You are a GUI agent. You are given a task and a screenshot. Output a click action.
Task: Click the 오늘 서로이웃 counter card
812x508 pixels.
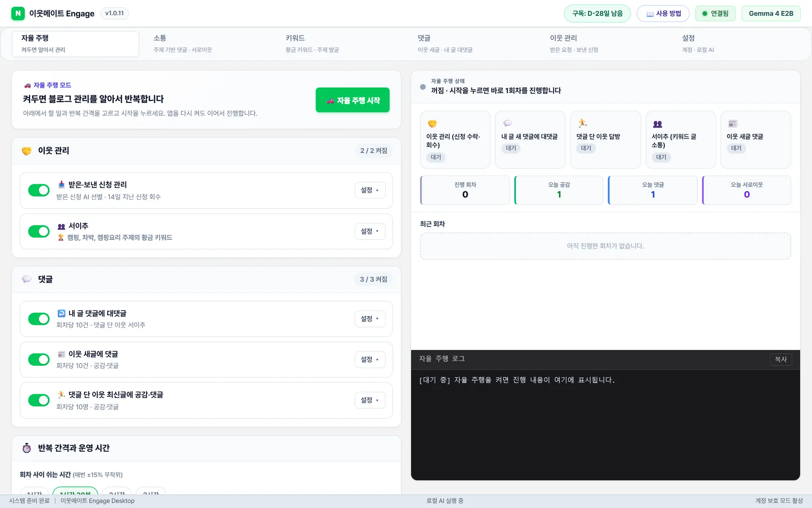pos(747,190)
